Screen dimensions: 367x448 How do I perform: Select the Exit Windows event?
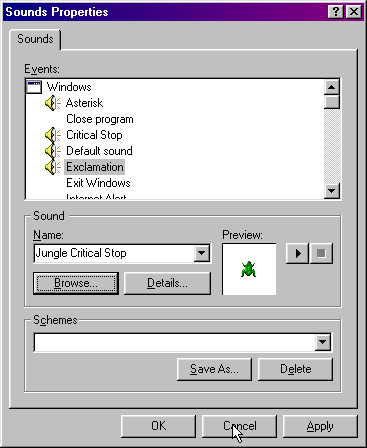[98, 183]
